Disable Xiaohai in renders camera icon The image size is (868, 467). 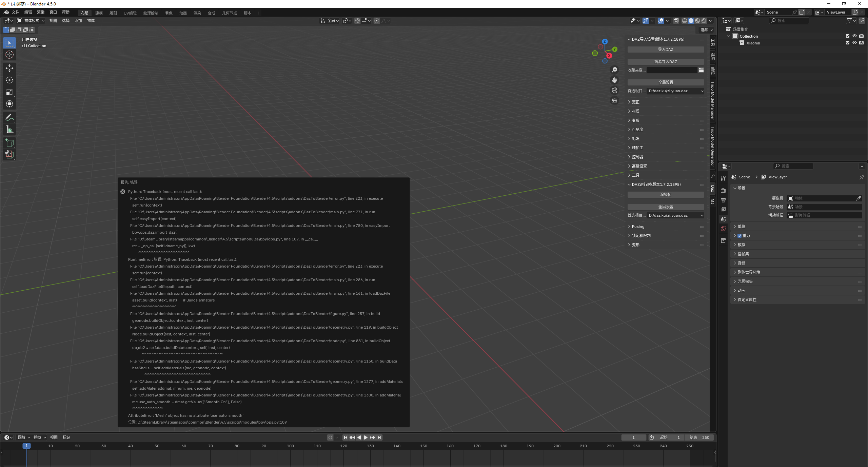(x=862, y=43)
